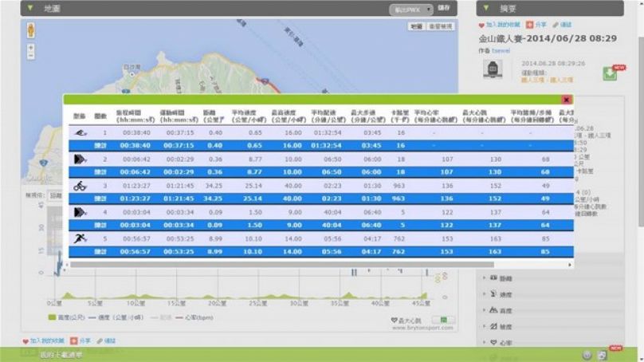This screenshot has width=644, height=362.
Task: Switch map to 地圖 view
Action: click(416, 26)
